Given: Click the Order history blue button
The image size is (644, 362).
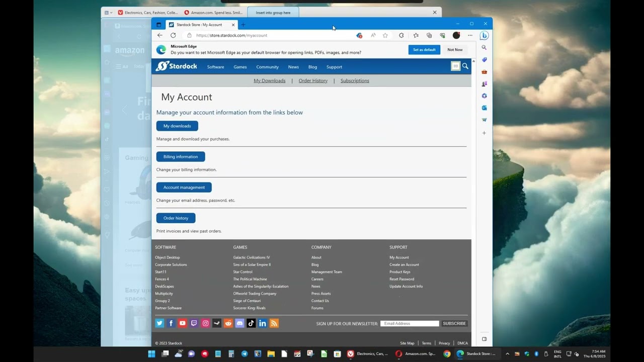Looking at the screenshot, I should 176,218.
